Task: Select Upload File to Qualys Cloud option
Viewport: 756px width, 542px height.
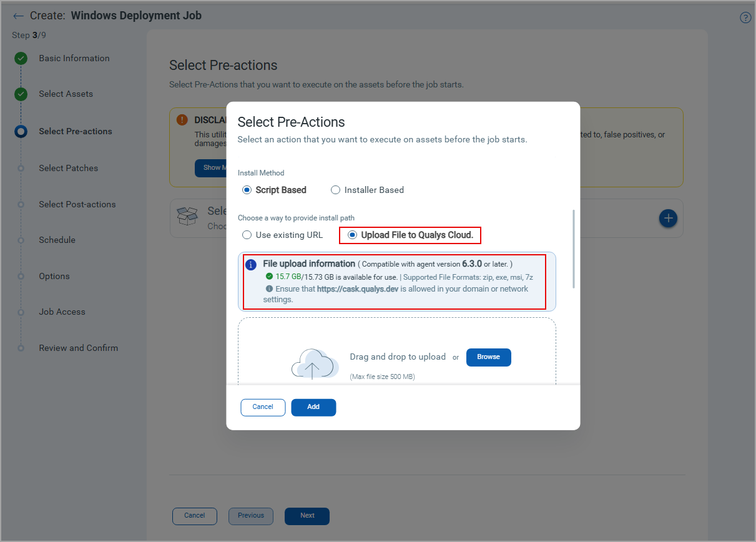Action: 353,235
